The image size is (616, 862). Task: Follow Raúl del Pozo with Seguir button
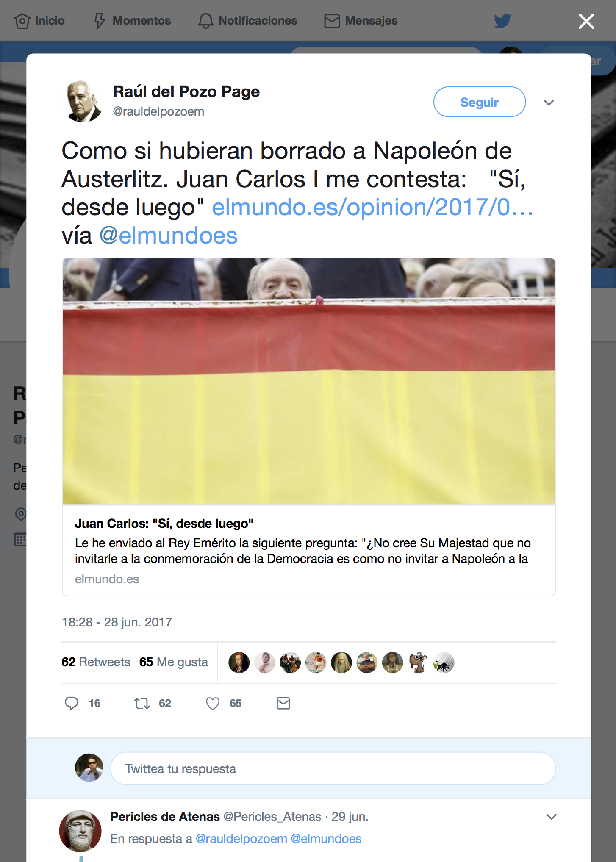[480, 102]
